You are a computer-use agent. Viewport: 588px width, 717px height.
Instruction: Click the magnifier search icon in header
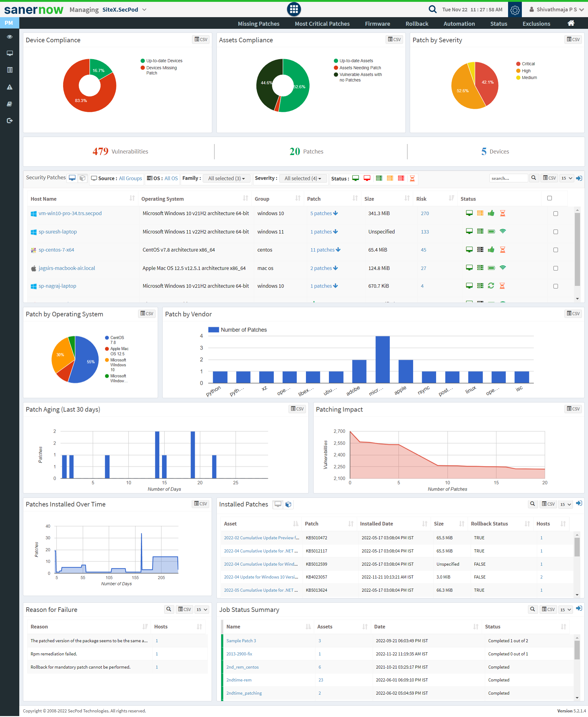click(x=432, y=9)
